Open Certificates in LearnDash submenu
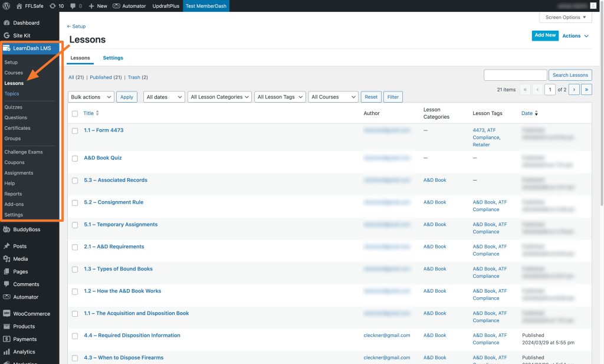This screenshot has width=604, height=364. click(x=17, y=128)
